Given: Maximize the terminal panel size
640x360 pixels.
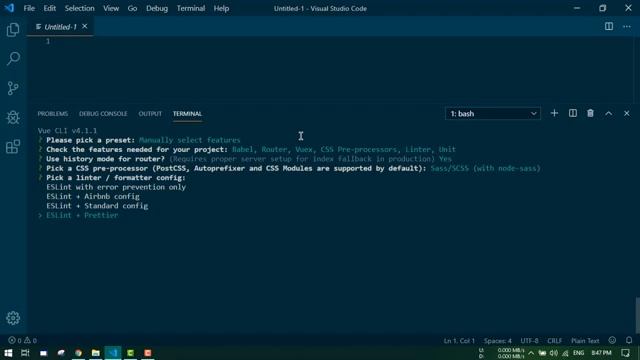Looking at the screenshot, I should pos(609,113).
